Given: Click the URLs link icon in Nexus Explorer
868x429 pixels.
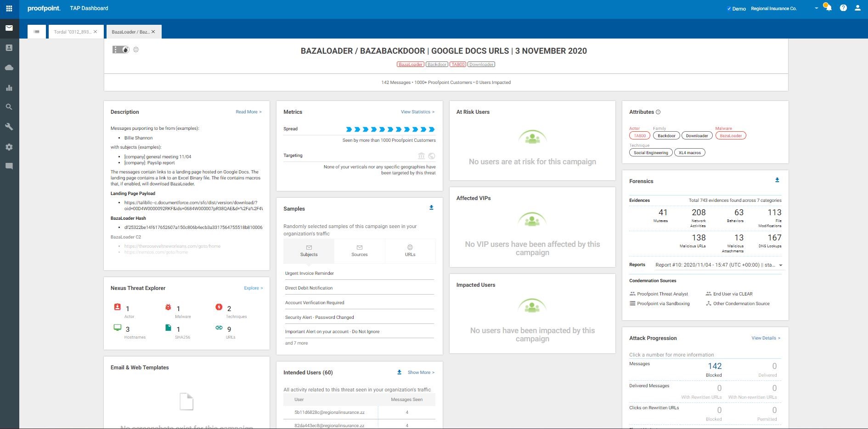Looking at the screenshot, I should tap(219, 328).
